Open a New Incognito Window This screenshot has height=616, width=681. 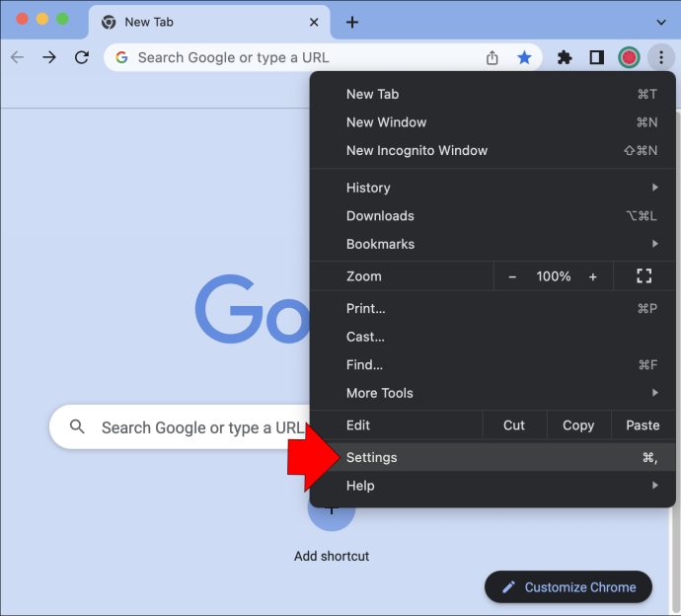(492, 151)
